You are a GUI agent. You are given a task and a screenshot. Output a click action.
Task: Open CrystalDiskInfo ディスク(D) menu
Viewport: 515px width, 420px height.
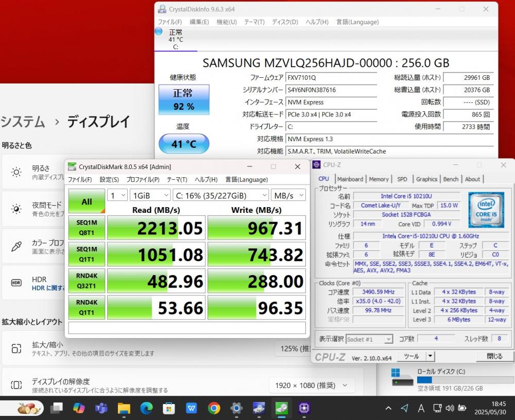[285, 22]
